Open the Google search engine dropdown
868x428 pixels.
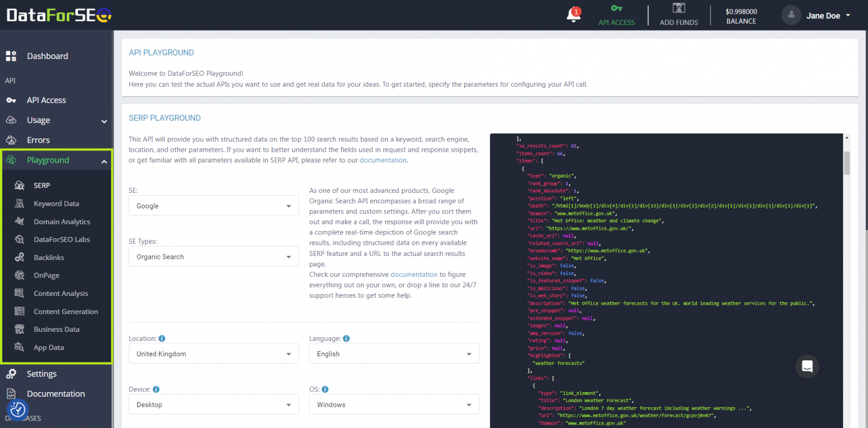[213, 206]
